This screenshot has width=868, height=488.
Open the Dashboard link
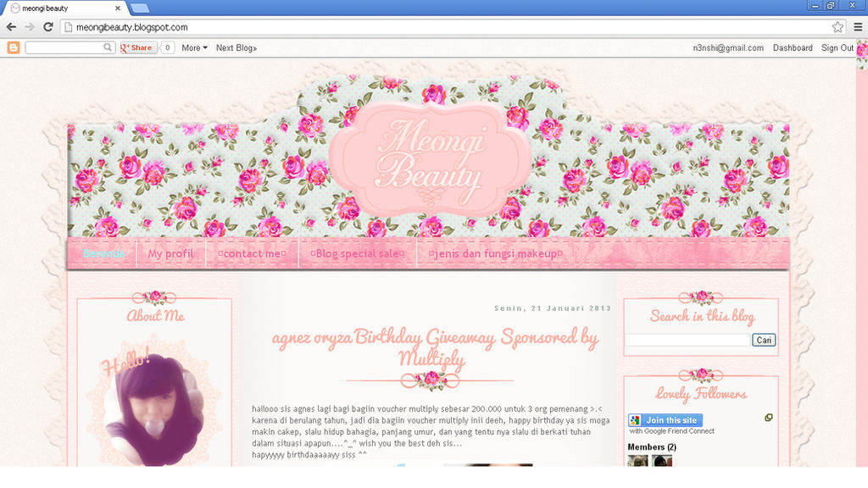click(793, 48)
